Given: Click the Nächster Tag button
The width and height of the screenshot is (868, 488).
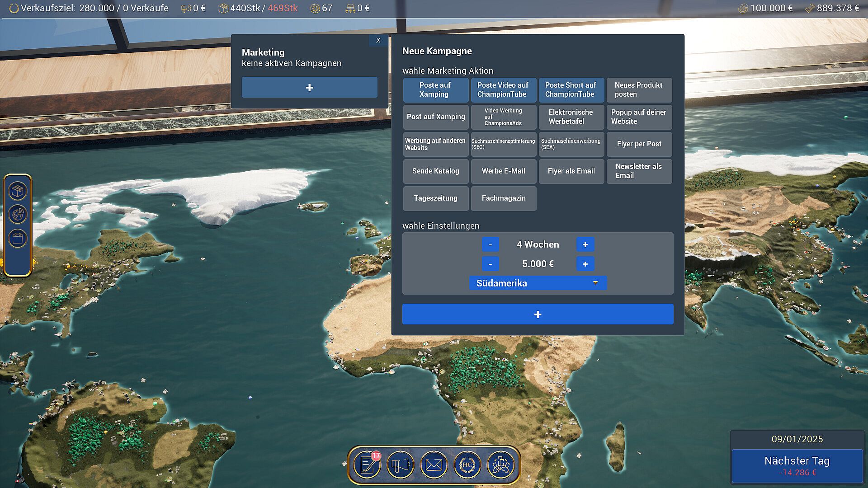Looking at the screenshot, I should 797,465.
